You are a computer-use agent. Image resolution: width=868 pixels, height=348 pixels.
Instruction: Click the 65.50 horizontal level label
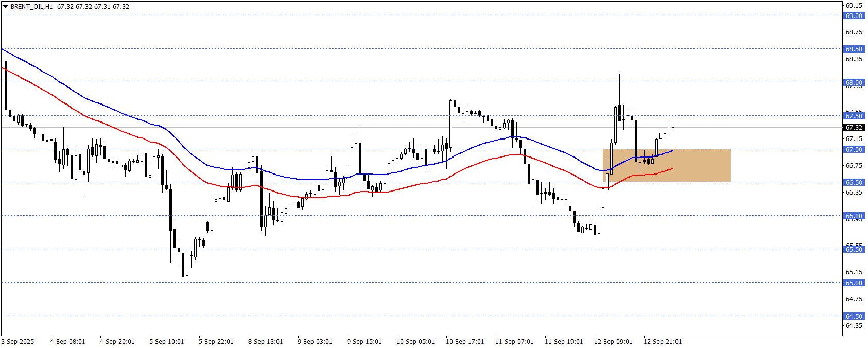(x=854, y=249)
